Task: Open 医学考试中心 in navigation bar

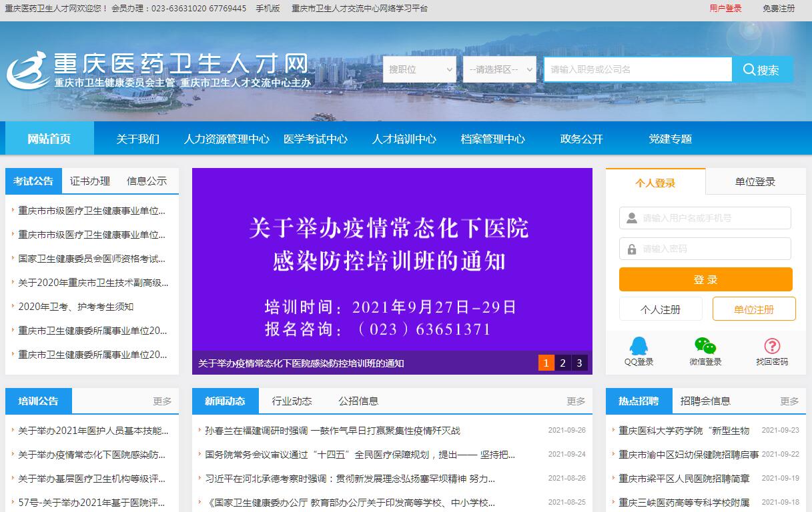Action: tap(315, 139)
